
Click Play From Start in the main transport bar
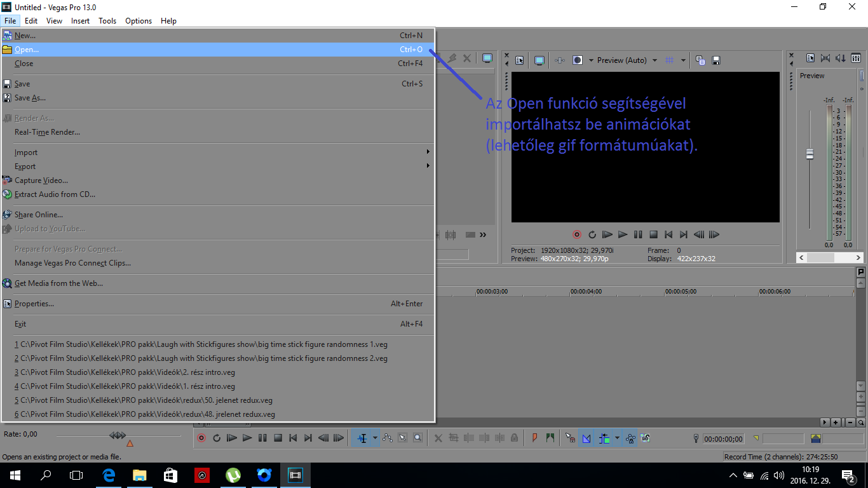tap(232, 438)
